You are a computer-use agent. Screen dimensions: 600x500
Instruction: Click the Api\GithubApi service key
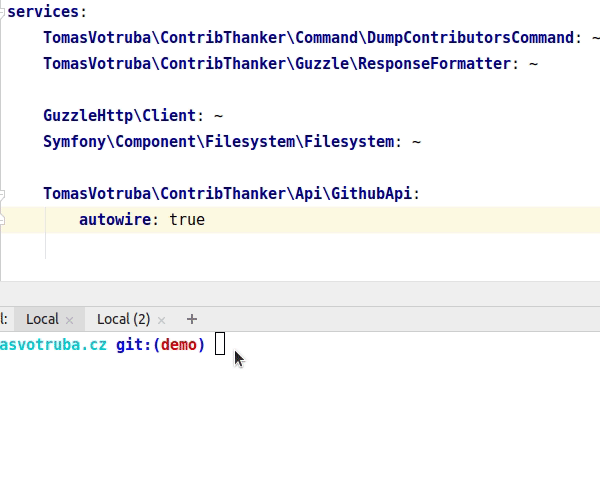(x=232, y=194)
